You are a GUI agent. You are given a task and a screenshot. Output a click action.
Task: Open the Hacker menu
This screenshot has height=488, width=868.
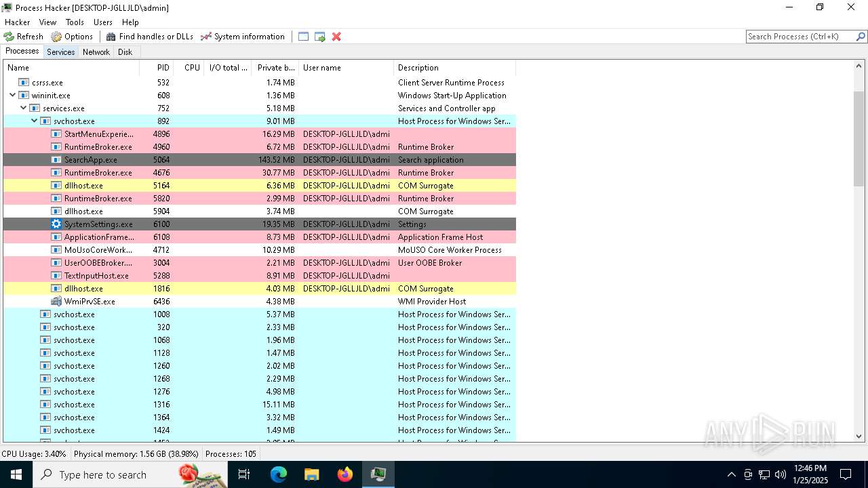[18, 22]
